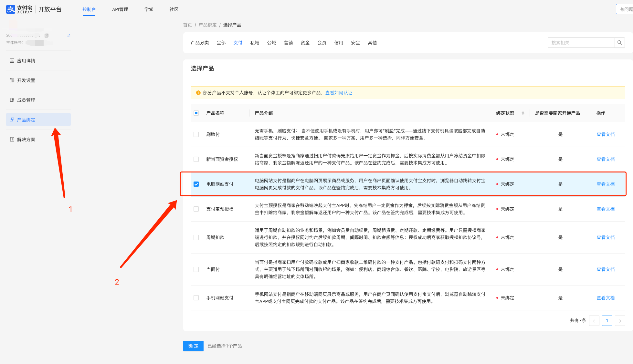Click 查看如何认证 link in warning banner
The height and width of the screenshot is (364, 633).
pos(339,92)
